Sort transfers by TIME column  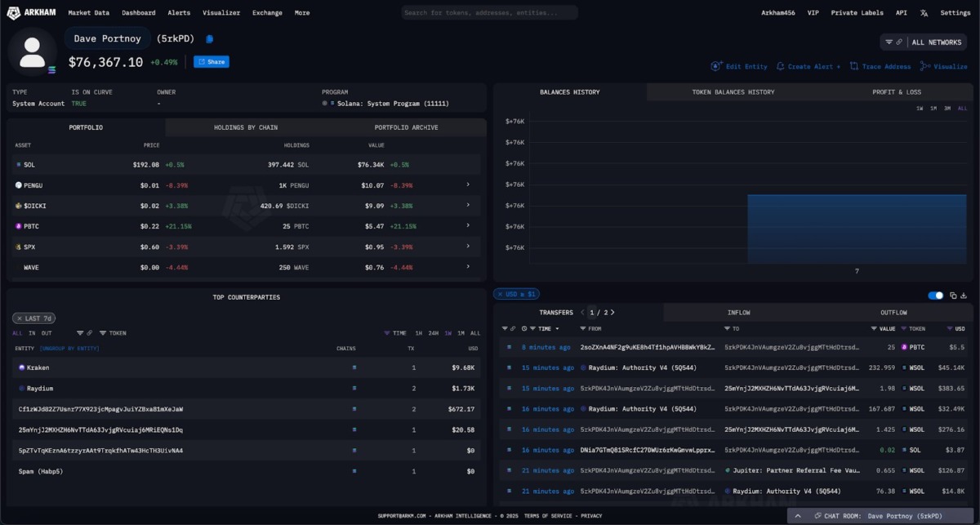coord(546,328)
